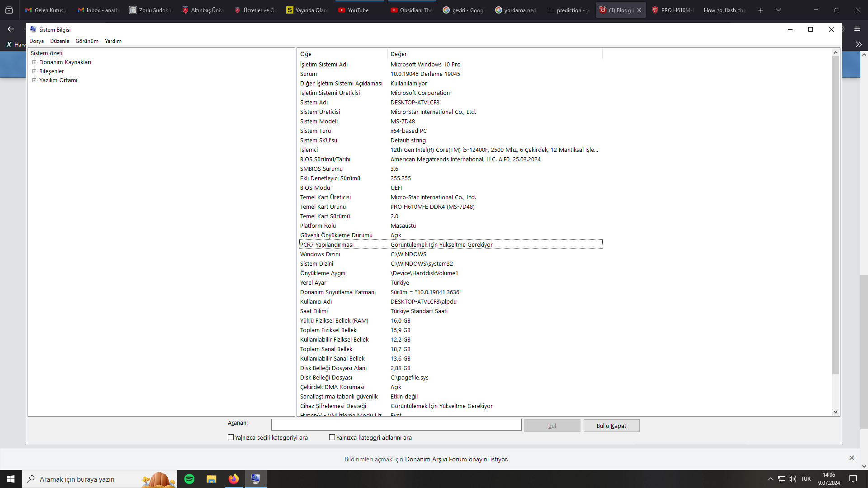
Task: Open the Görünüm menu
Action: point(87,41)
